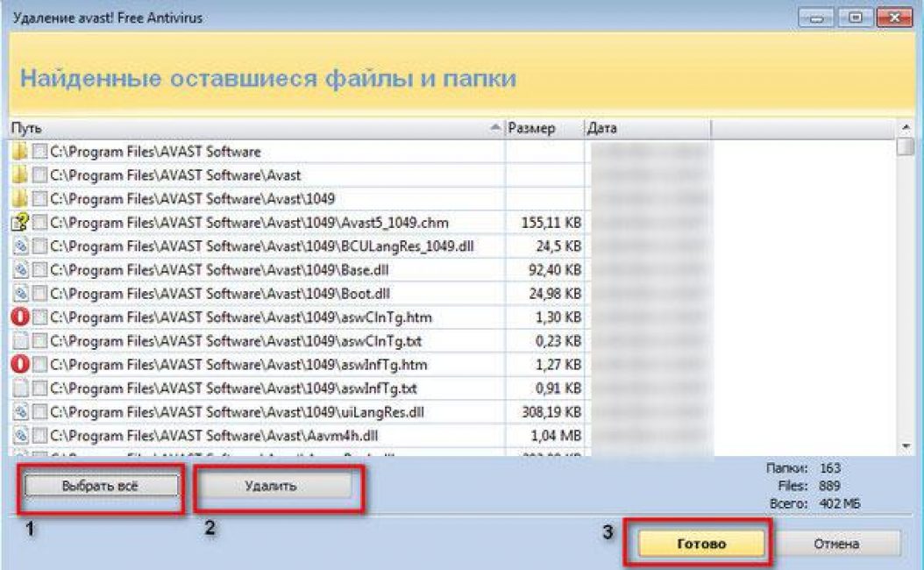This screenshot has width=924, height=570.
Task: Minimize the avast removal window
Action: pyautogui.click(x=815, y=18)
